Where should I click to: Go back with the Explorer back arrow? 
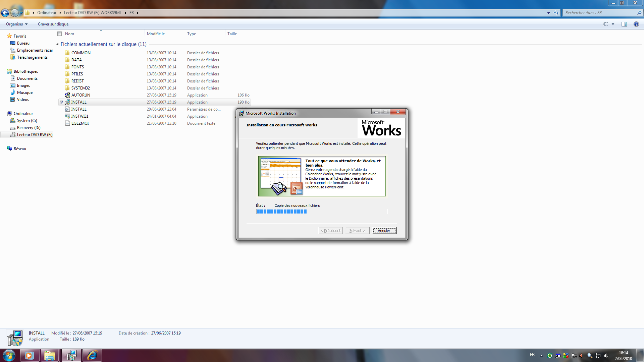pos(5,13)
